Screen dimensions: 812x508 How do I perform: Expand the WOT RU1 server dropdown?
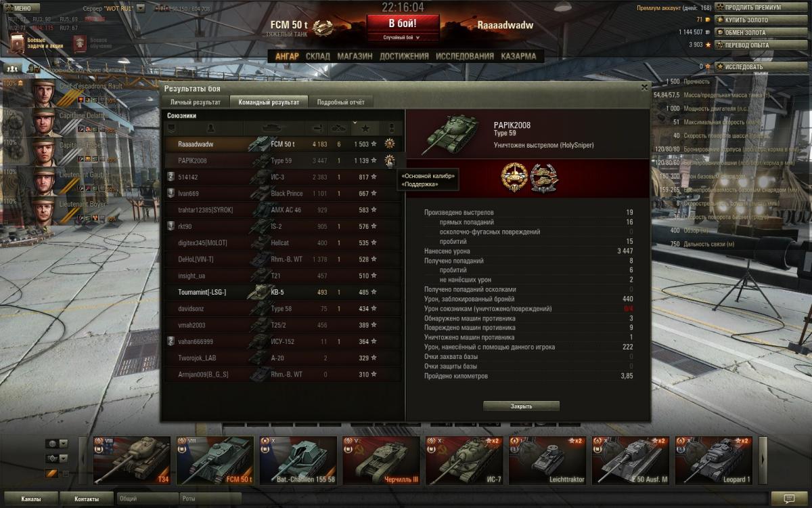[141, 8]
